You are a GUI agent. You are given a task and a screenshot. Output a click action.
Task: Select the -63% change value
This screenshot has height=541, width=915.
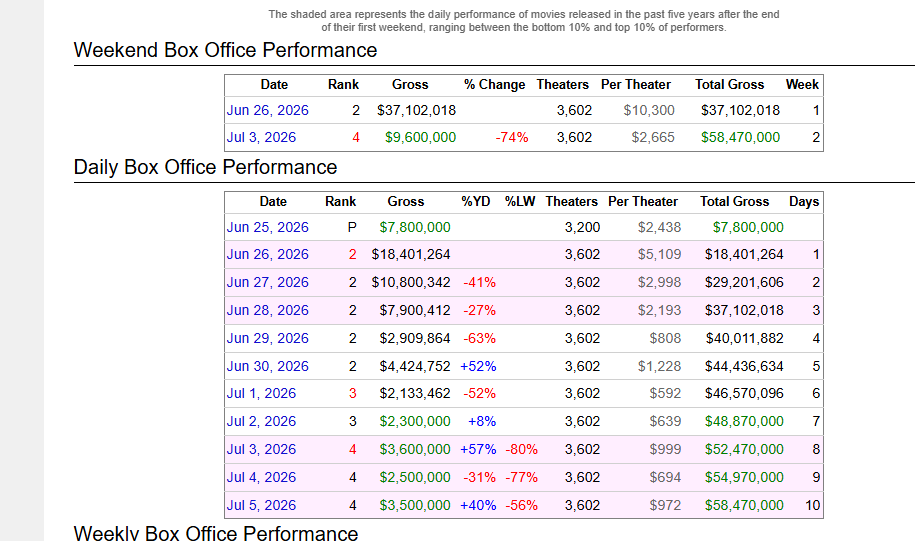(479, 338)
